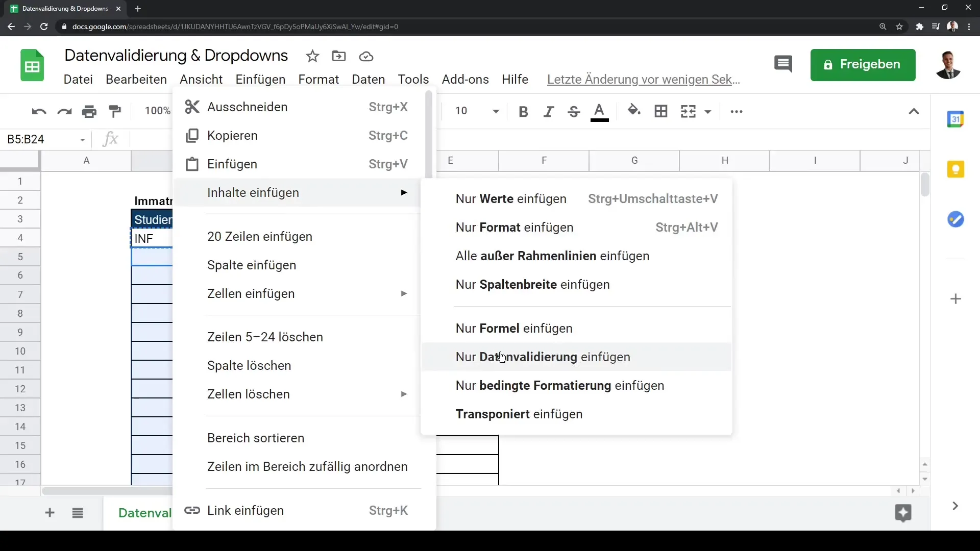Image resolution: width=980 pixels, height=551 pixels.
Task: Open the toolbar more options ellipsis
Action: [x=737, y=111]
